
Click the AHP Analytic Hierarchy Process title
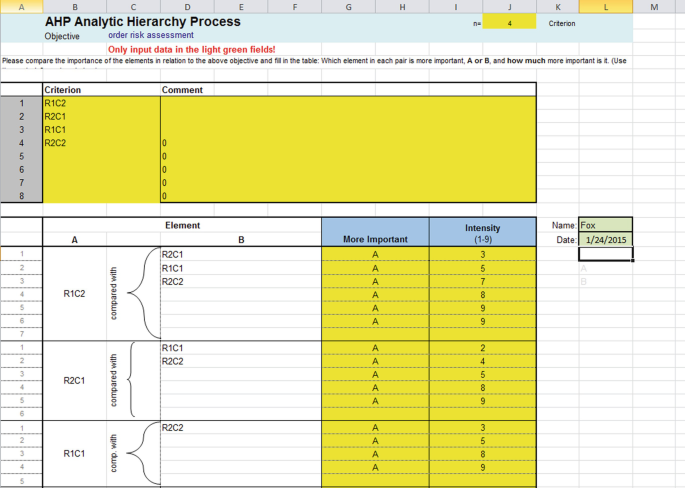click(142, 21)
